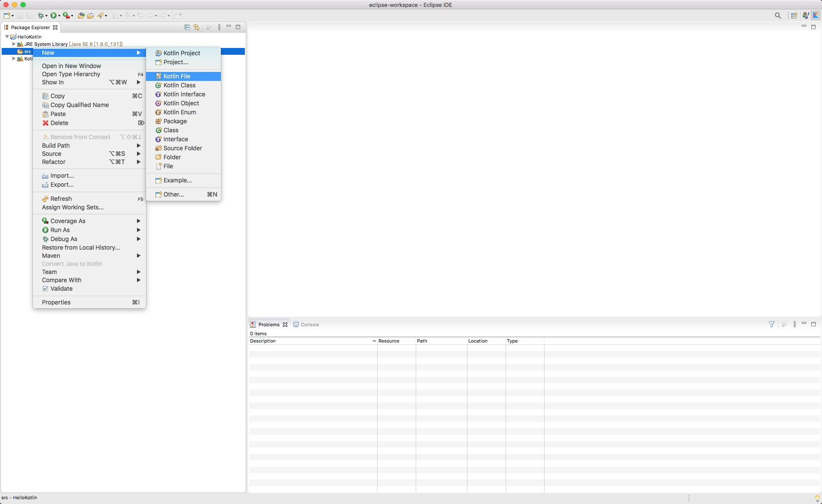The image size is (822, 504).
Task: Select Folder in the New submenu
Action: click(x=183, y=157)
